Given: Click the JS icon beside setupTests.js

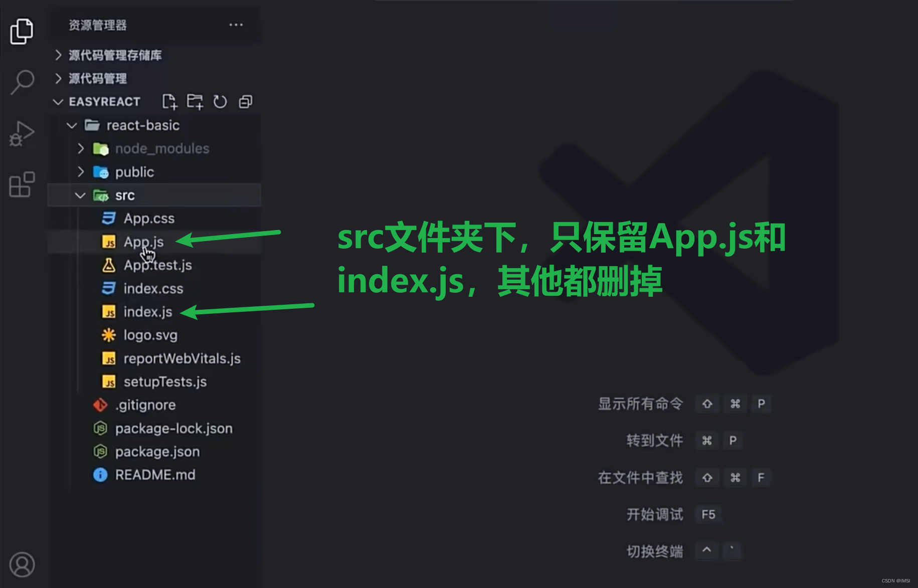Looking at the screenshot, I should [x=109, y=381].
